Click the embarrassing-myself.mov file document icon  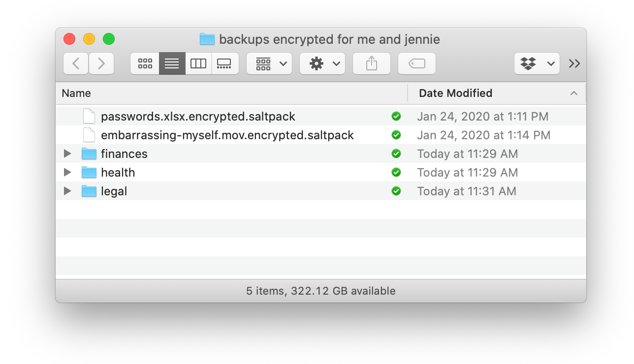[x=89, y=135]
